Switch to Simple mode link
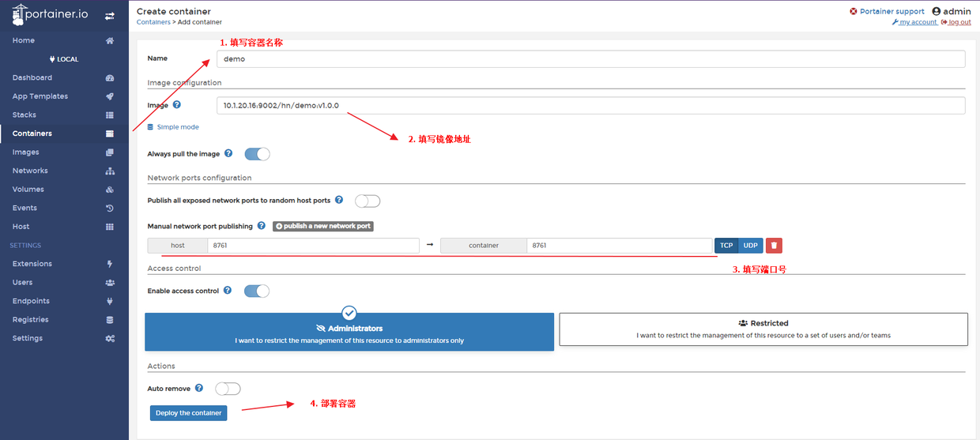Screen dimensions: 980x440 173,127
